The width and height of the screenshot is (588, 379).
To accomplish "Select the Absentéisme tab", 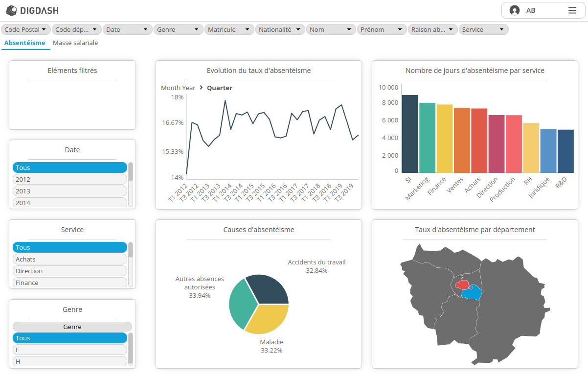I will click(x=25, y=43).
